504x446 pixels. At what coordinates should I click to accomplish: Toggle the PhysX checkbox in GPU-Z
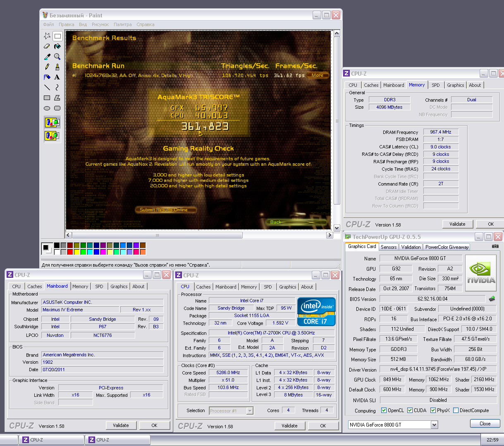[433, 410]
